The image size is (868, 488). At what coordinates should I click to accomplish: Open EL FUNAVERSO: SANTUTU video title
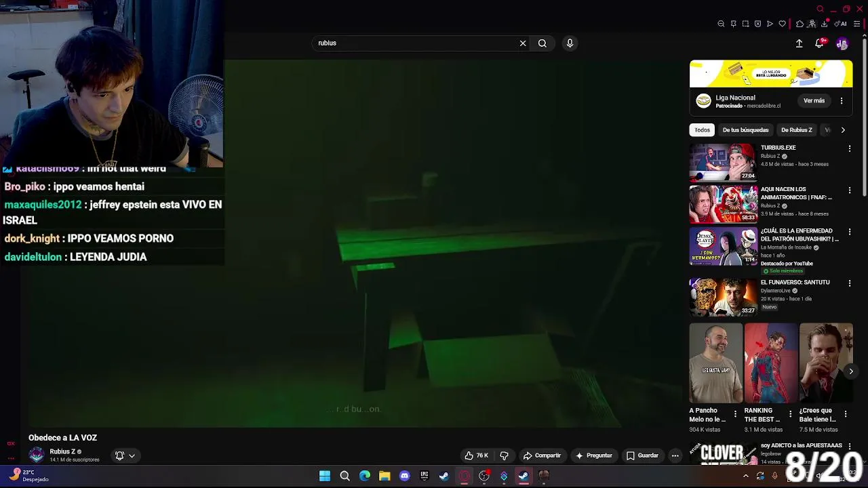pyautogui.click(x=795, y=283)
